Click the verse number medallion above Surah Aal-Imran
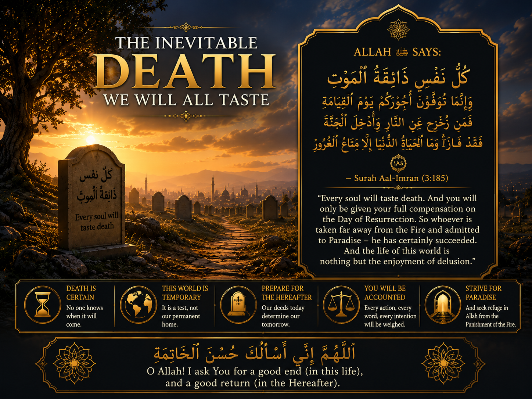The image size is (532, 399). (398, 163)
